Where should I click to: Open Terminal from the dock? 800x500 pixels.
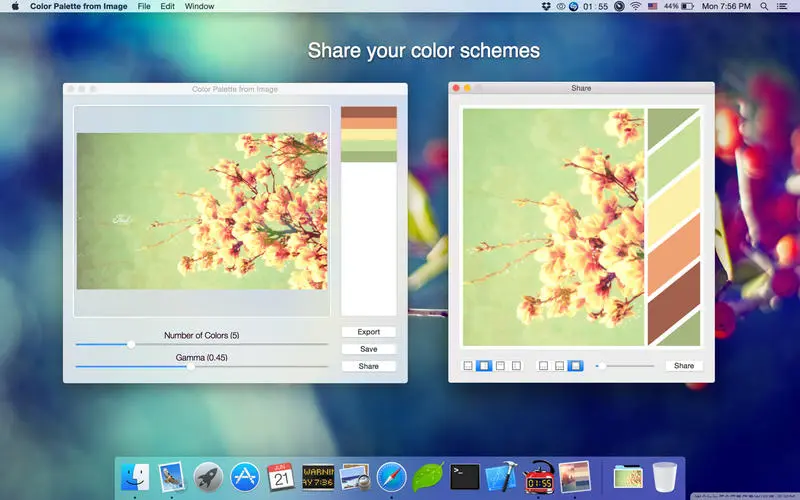click(464, 477)
